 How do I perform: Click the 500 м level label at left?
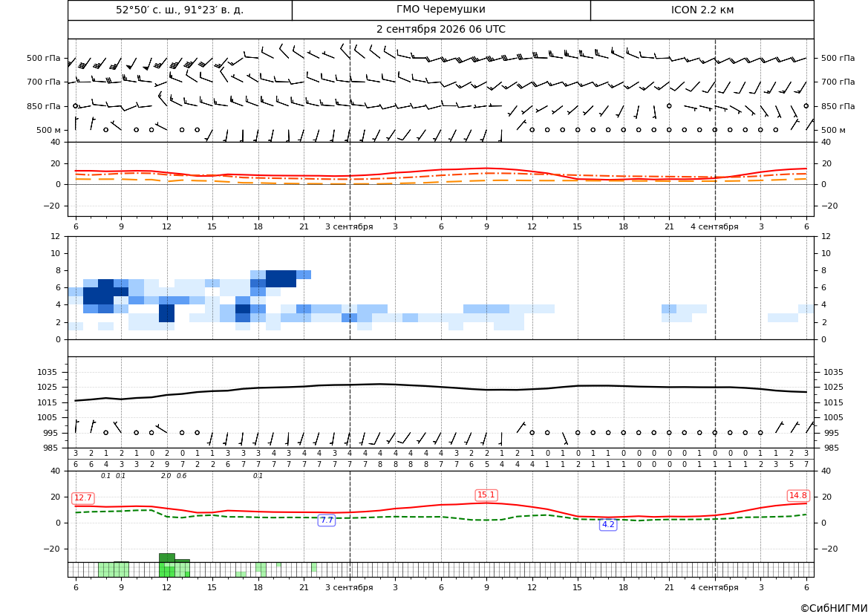48,130
